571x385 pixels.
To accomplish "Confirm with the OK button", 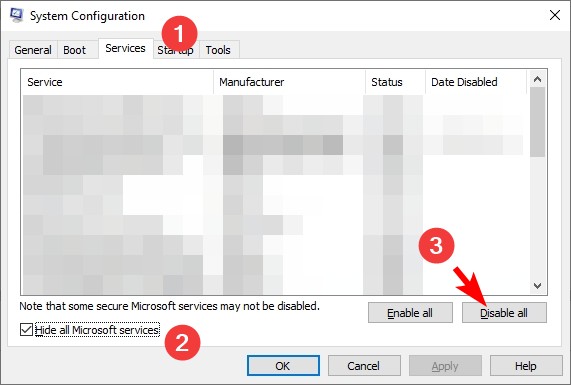I will click(283, 366).
